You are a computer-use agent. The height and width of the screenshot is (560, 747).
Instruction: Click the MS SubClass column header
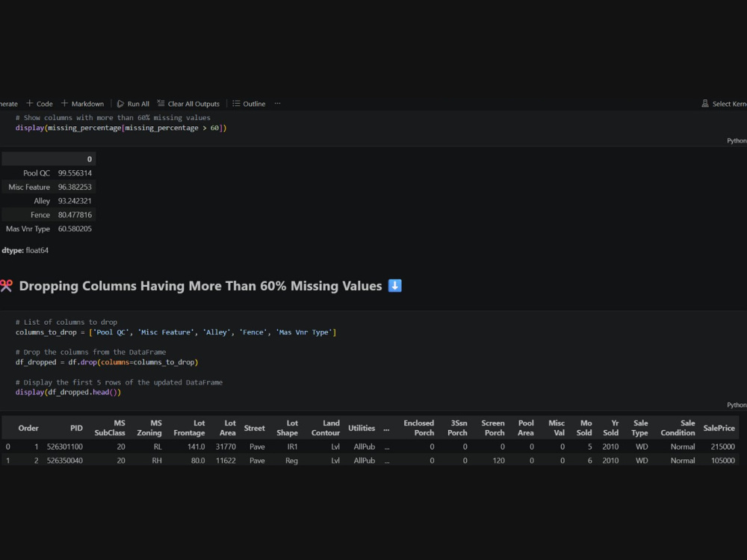[x=110, y=428]
